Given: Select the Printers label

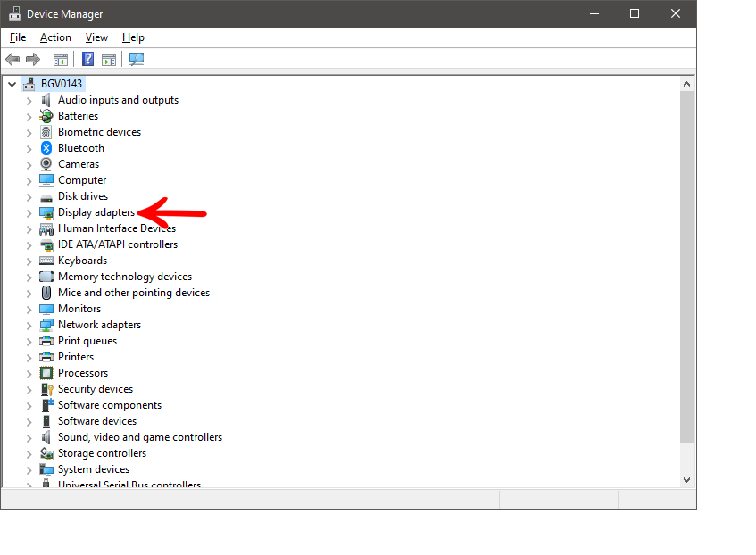Looking at the screenshot, I should click(76, 357).
